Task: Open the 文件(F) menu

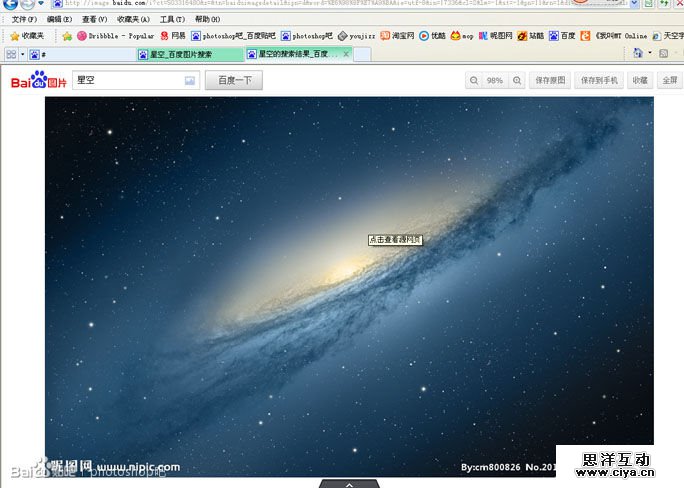Action: [x=24, y=19]
